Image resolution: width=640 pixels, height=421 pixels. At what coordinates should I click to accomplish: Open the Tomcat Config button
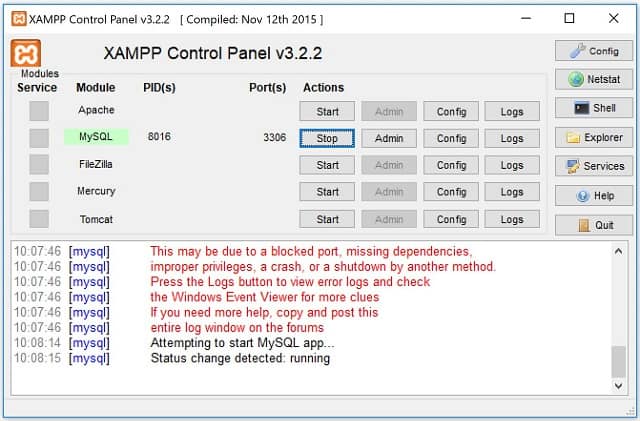(x=451, y=219)
